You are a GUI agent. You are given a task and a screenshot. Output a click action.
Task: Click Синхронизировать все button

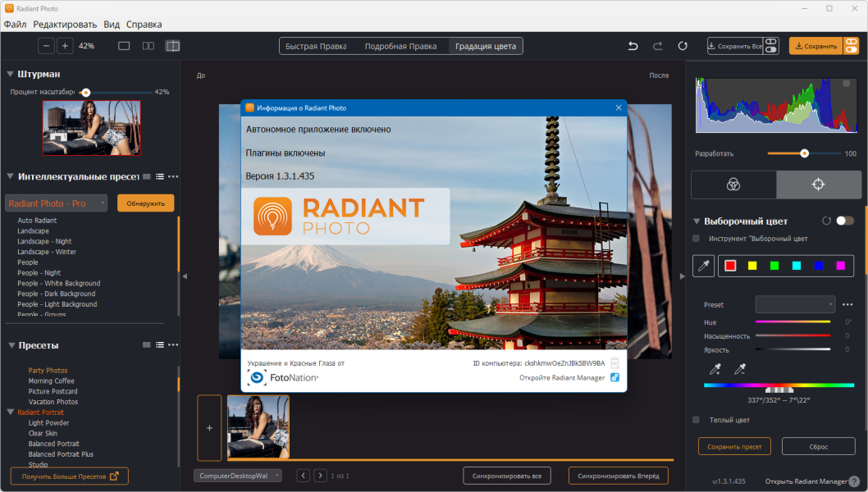(x=507, y=476)
